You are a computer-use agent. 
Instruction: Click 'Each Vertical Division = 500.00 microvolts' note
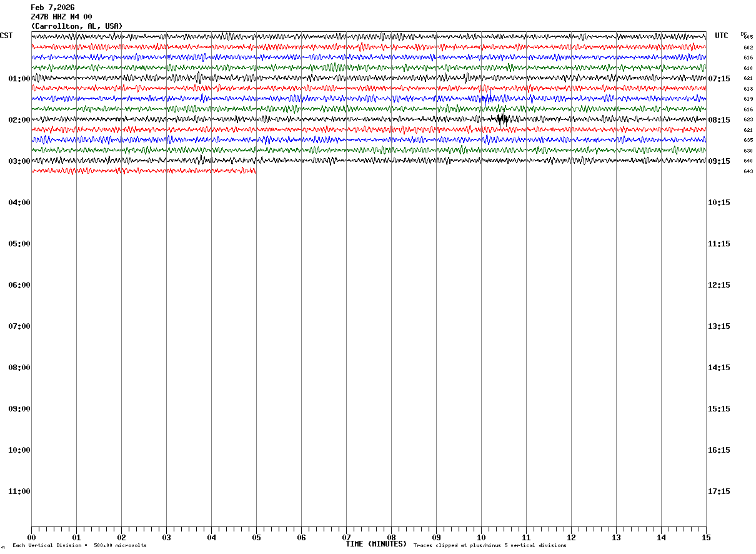click(79, 546)
